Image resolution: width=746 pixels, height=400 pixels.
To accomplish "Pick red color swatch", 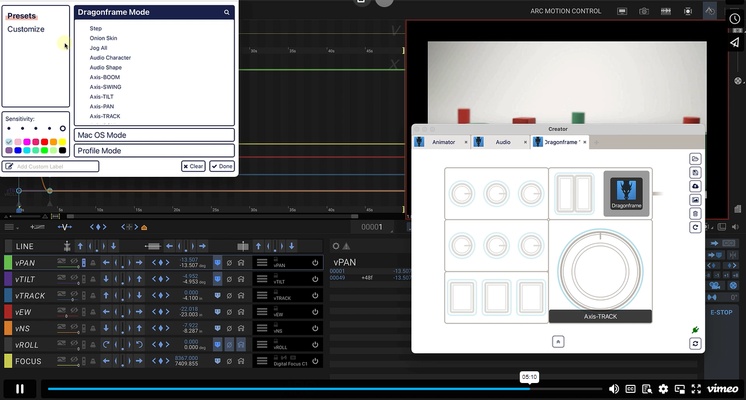I will coord(44,142).
